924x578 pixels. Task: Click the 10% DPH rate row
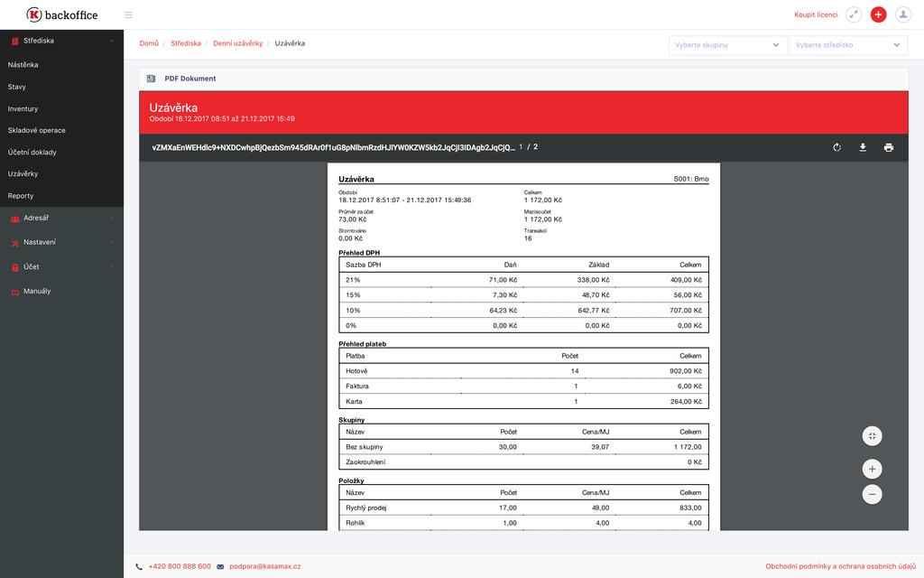(x=524, y=311)
